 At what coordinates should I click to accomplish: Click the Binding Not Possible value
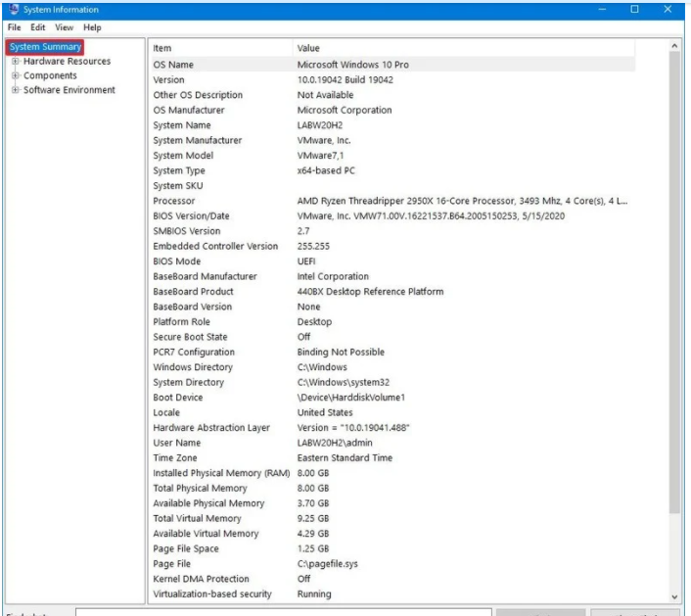click(x=341, y=352)
